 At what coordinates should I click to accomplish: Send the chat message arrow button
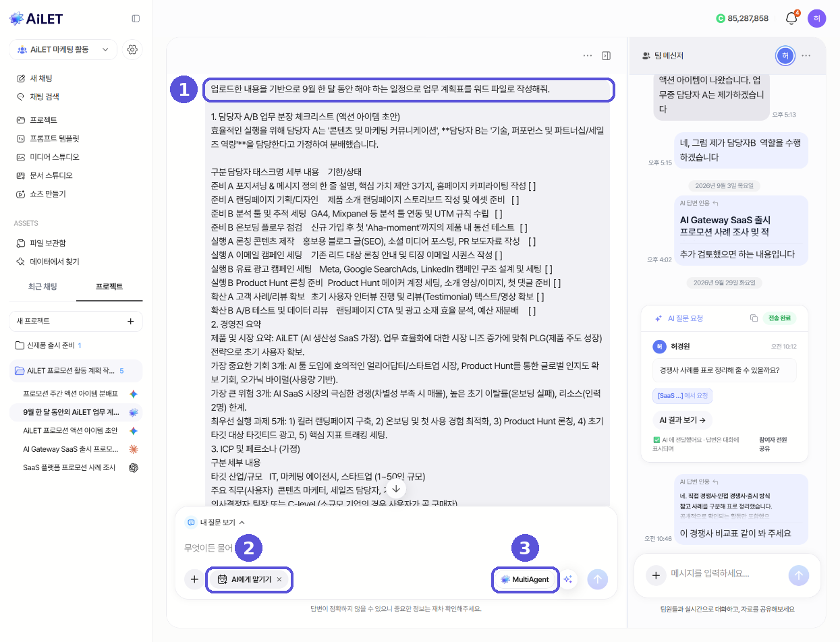598,579
